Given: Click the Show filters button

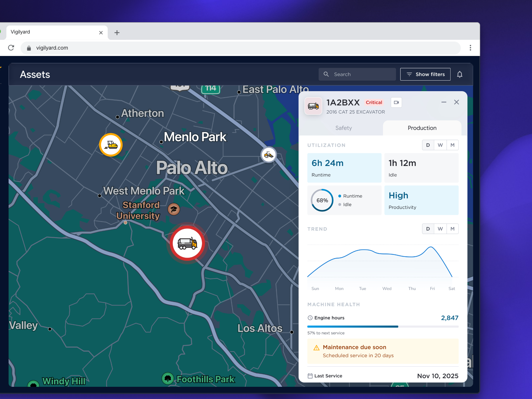Looking at the screenshot, I should tap(425, 74).
